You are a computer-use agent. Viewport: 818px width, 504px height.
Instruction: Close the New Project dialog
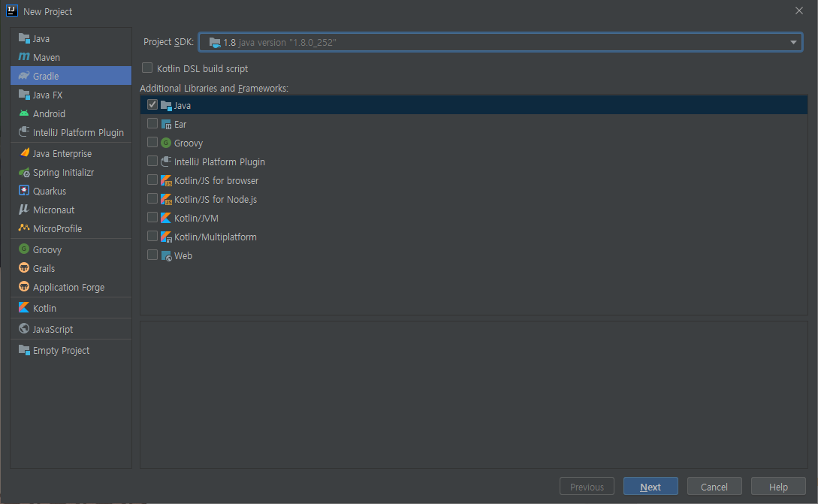click(x=798, y=11)
